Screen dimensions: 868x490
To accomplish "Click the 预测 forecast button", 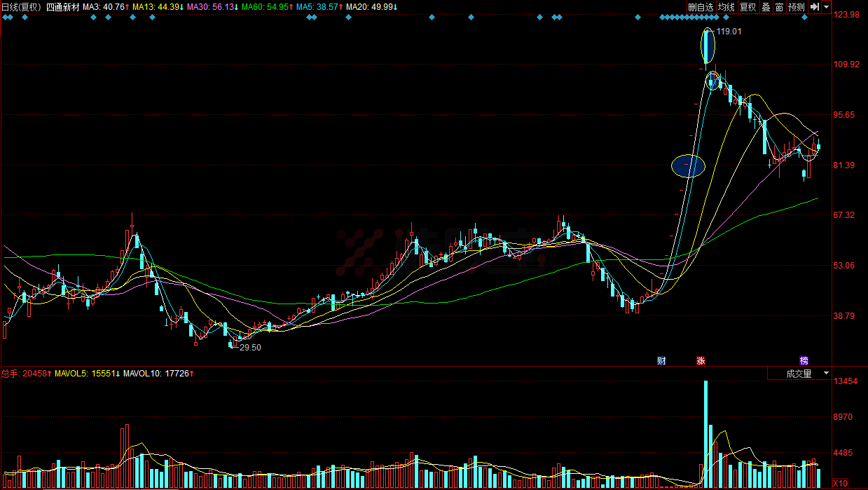I will click(796, 7).
